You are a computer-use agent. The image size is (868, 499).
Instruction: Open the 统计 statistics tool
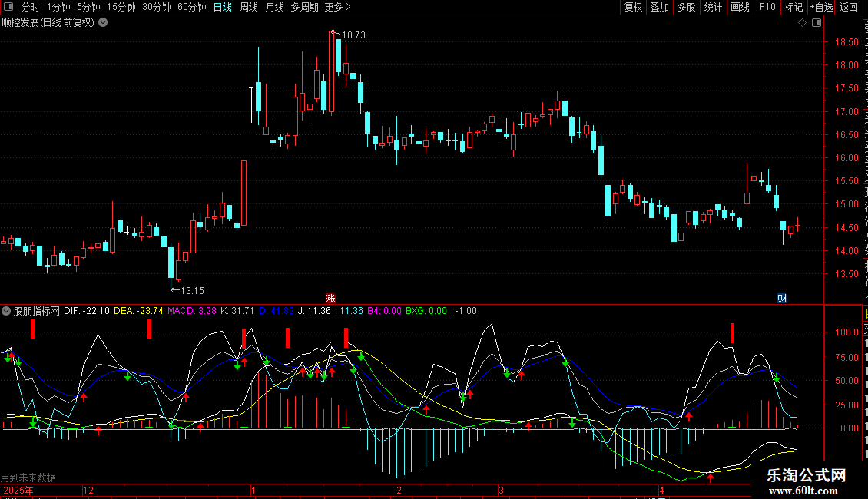713,7
